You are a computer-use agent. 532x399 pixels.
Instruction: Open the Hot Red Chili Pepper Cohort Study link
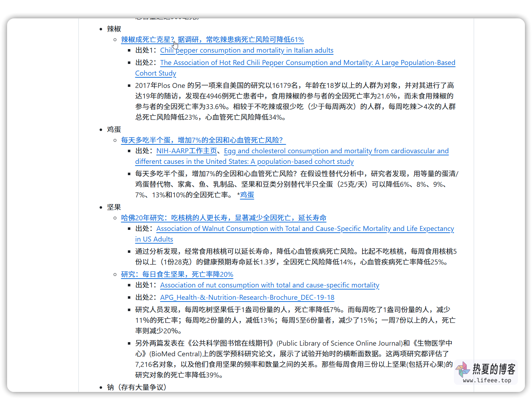pos(307,63)
